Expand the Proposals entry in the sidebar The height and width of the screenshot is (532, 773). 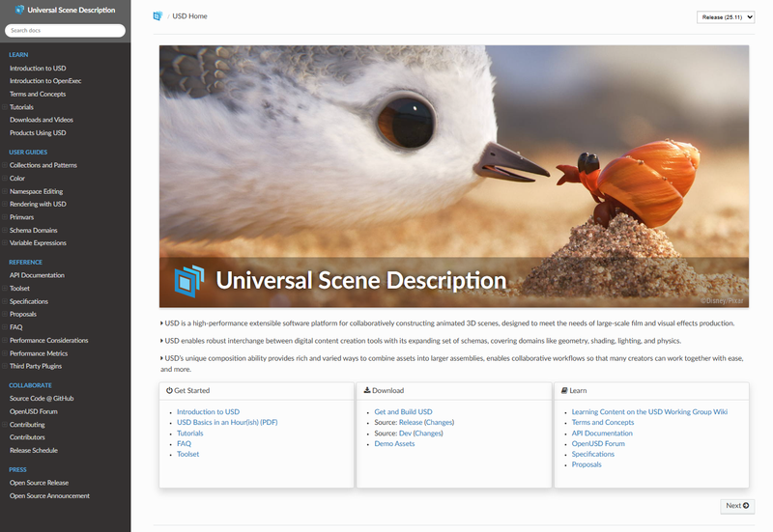click(5, 315)
